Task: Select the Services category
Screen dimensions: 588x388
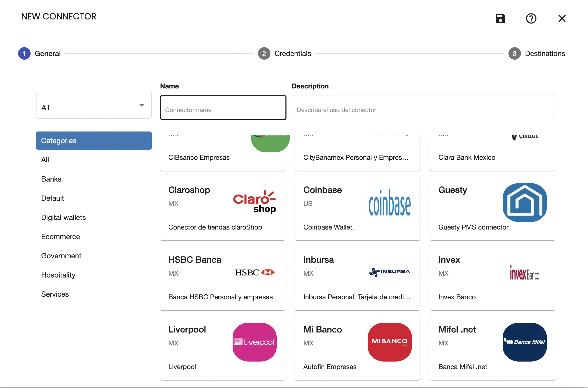Action: tap(55, 294)
